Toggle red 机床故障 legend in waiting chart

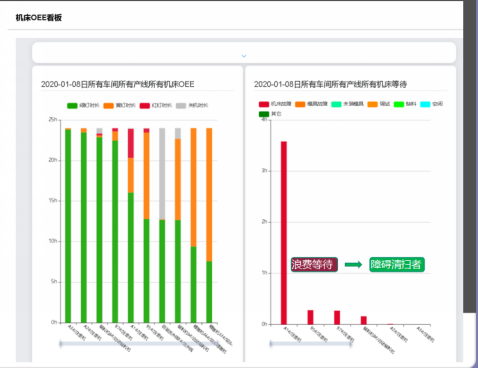[275, 104]
